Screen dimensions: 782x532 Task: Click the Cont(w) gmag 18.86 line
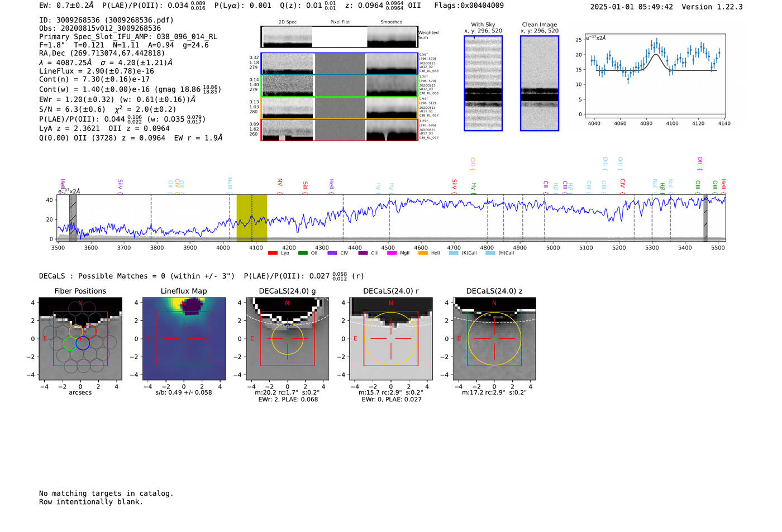click(130, 89)
